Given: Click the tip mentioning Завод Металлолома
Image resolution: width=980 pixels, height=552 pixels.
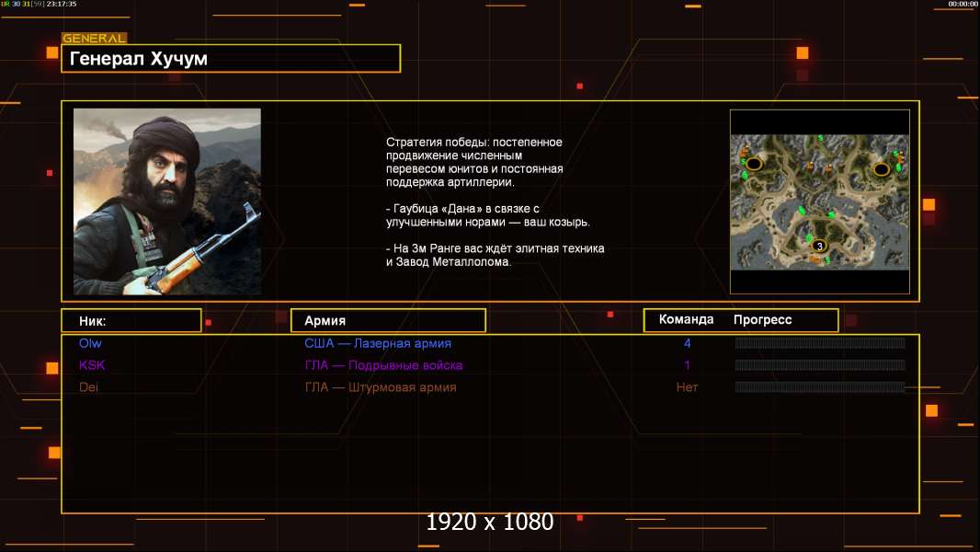Looking at the screenshot, I should (x=495, y=255).
